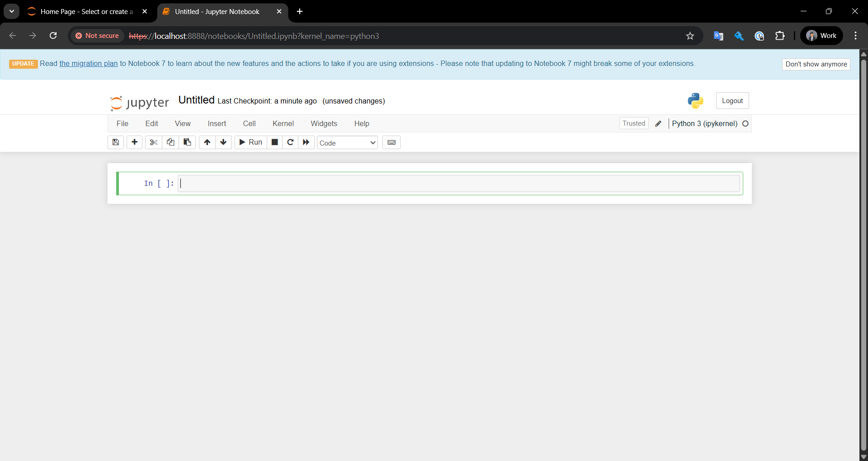This screenshot has width=868, height=461.
Task: Restart kernel and run all cells
Action: (306, 142)
